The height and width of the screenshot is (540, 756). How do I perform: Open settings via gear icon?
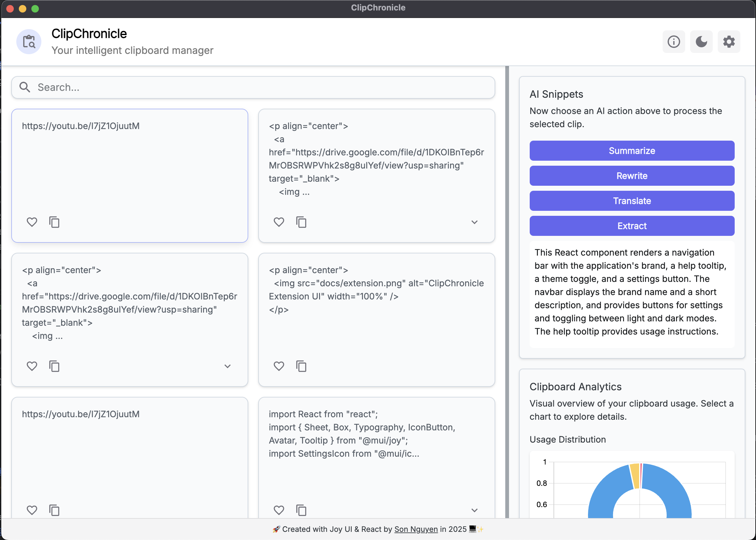tap(729, 42)
